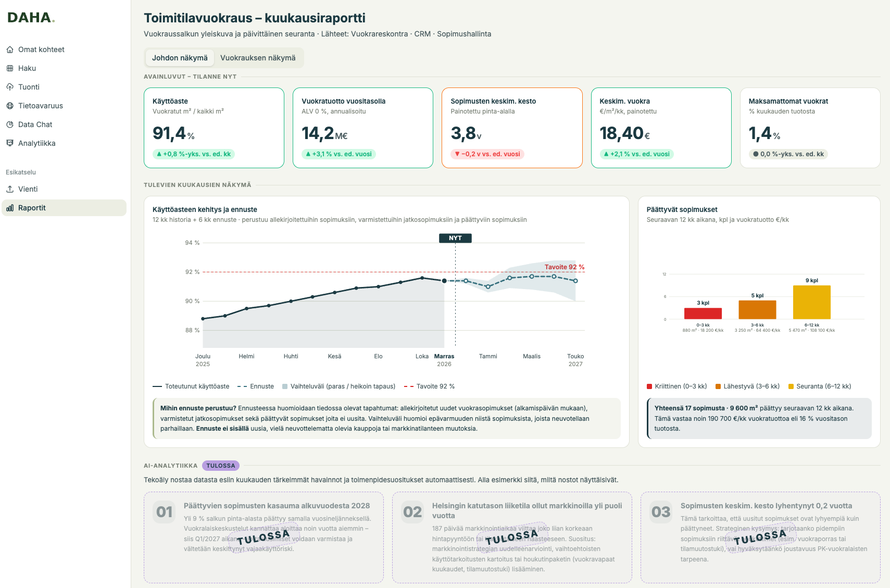Click the Raportit bar chart icon
890x588 pixels.
[x=10, y=208]
